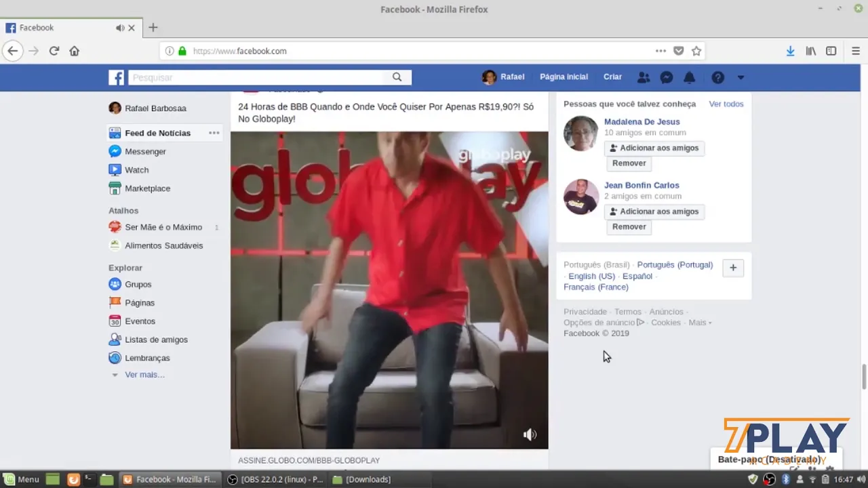
Task: Open the browser home page
Action: pos(75,51)
